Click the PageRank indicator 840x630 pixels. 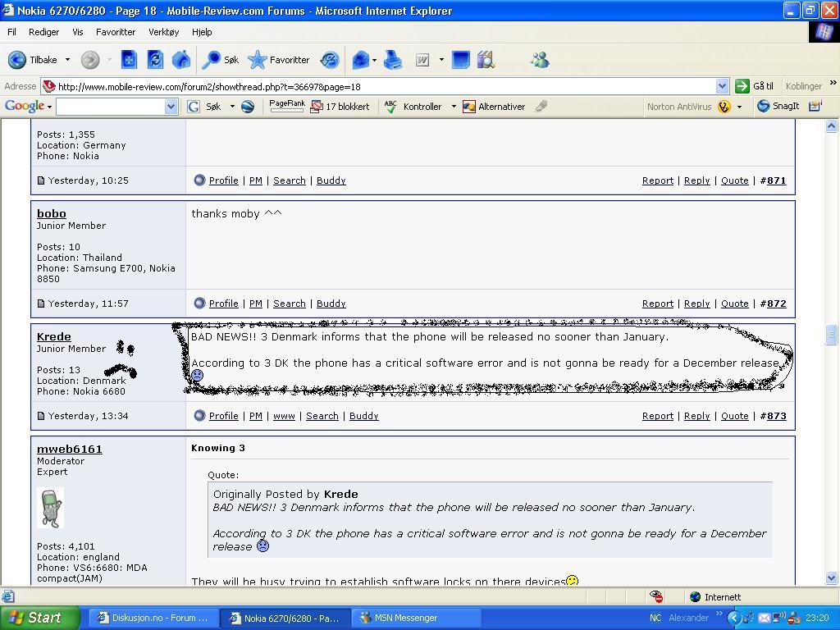287,106
